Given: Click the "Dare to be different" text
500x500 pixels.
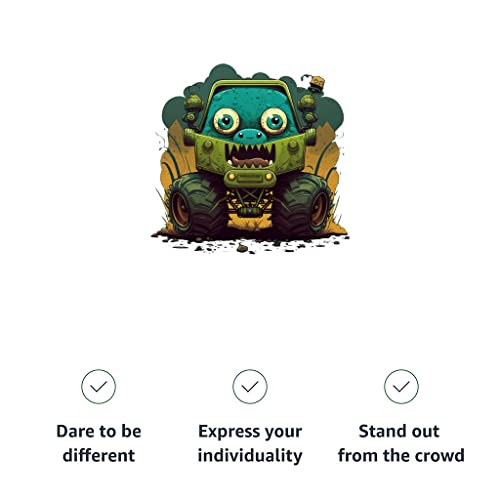Looking at the screenshot, I should [x=99, y=443].
